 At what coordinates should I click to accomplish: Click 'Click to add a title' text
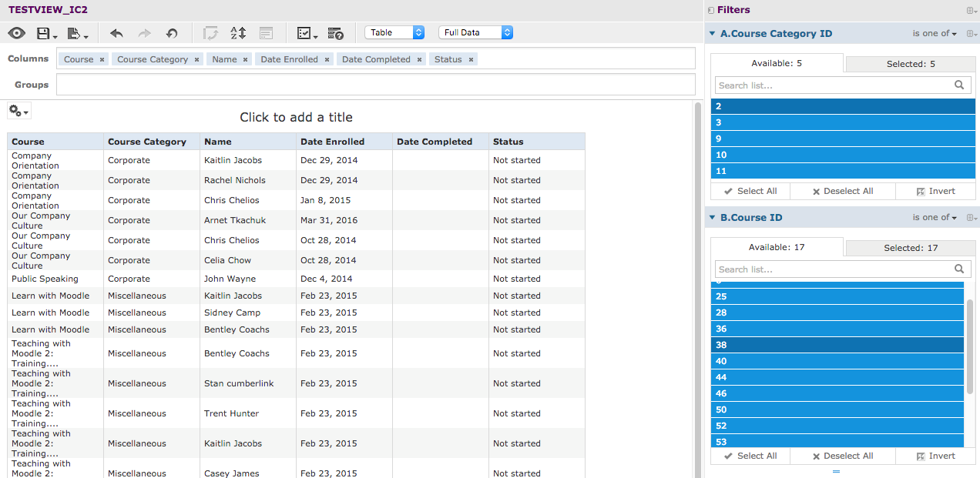(297, 117)
